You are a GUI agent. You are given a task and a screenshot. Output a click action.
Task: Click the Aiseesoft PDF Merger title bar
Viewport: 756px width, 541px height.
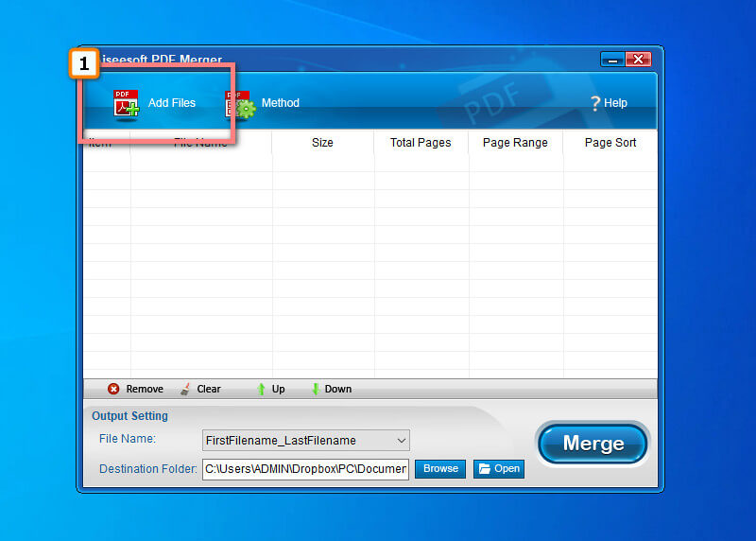tap(378, 60)
